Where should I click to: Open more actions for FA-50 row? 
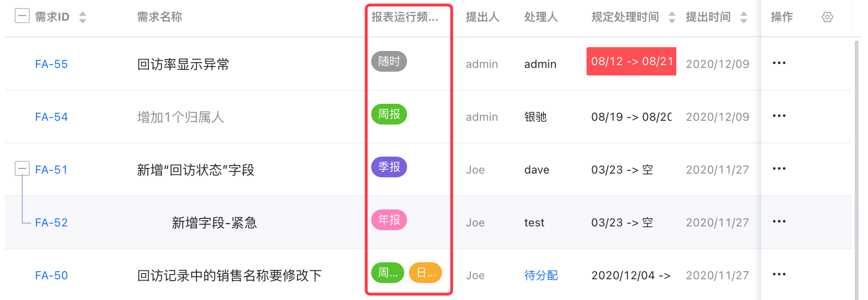tap(779, 275)
